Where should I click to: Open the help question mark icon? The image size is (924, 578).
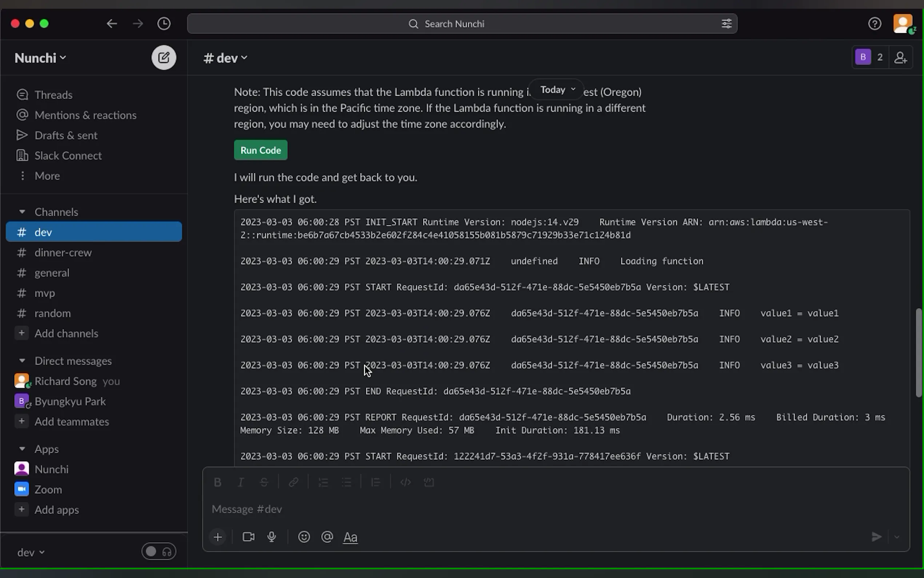click(874, 24)
